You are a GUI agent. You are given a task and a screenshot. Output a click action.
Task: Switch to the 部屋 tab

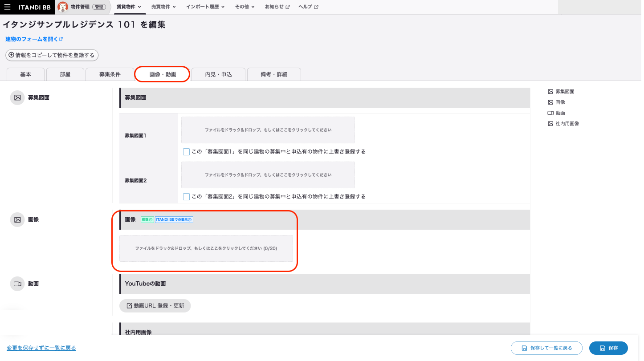pos(65,74)
